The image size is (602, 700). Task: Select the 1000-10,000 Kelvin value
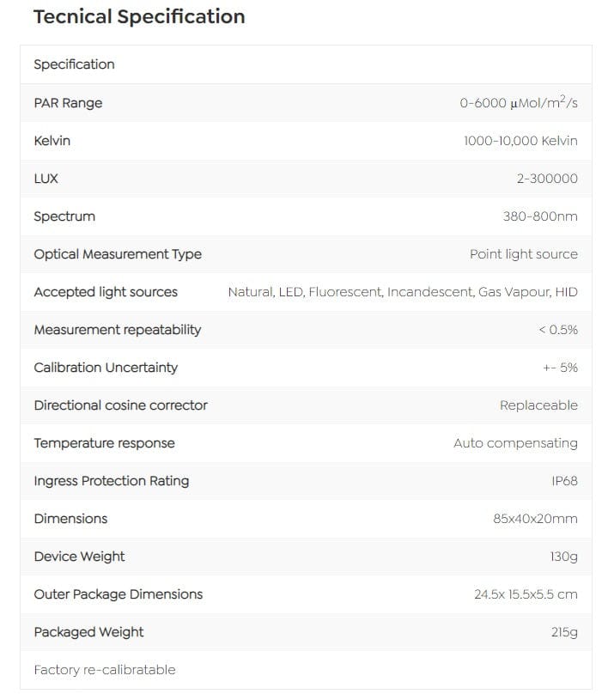point(520,141)
